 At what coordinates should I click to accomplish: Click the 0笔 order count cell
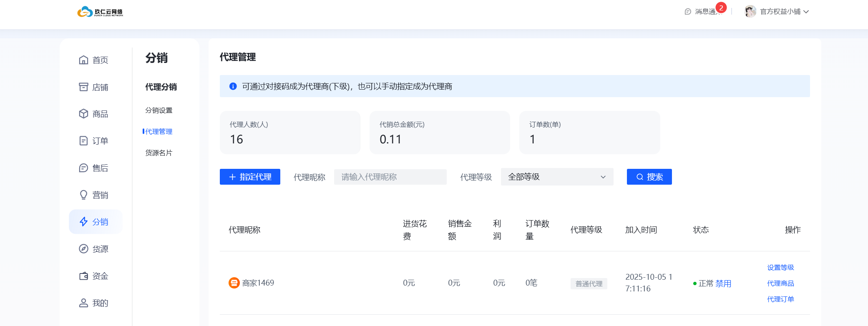pyautogui.click(x=531, y=283)
